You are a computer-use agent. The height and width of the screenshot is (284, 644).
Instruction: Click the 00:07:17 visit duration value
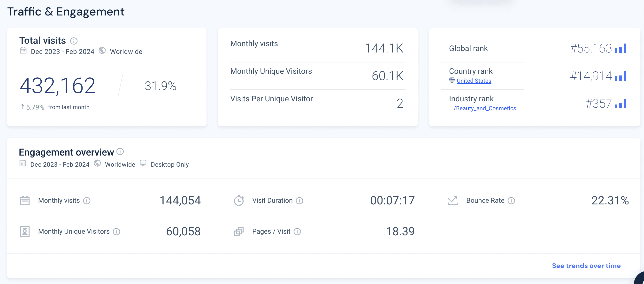[x=392, y=200]
